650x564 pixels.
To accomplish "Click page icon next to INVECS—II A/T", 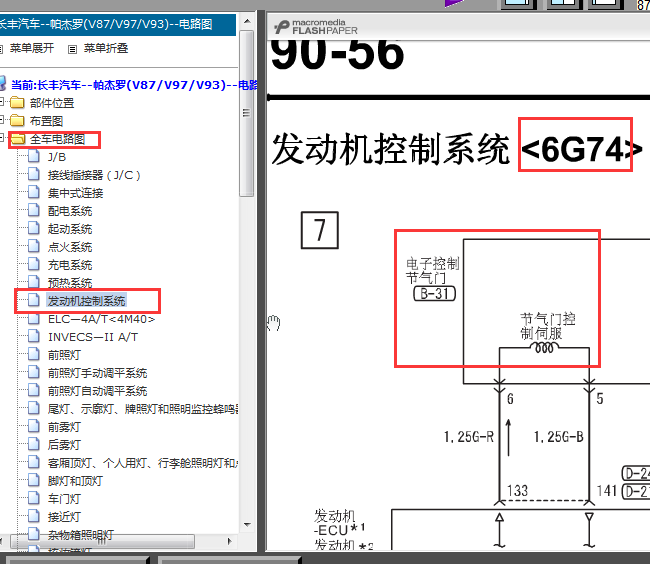I will click(34, 336).
